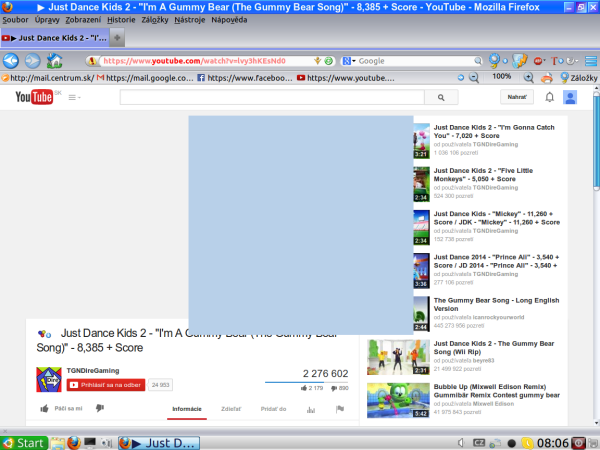The height and width of the screenshot is (450, 600).
Task: Open the mail.google.com bookmark
Action: coord(145,78)
